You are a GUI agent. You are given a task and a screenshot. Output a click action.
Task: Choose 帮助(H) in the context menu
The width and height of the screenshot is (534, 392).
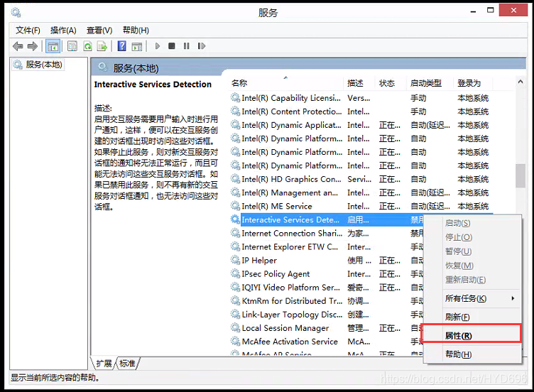472,354
